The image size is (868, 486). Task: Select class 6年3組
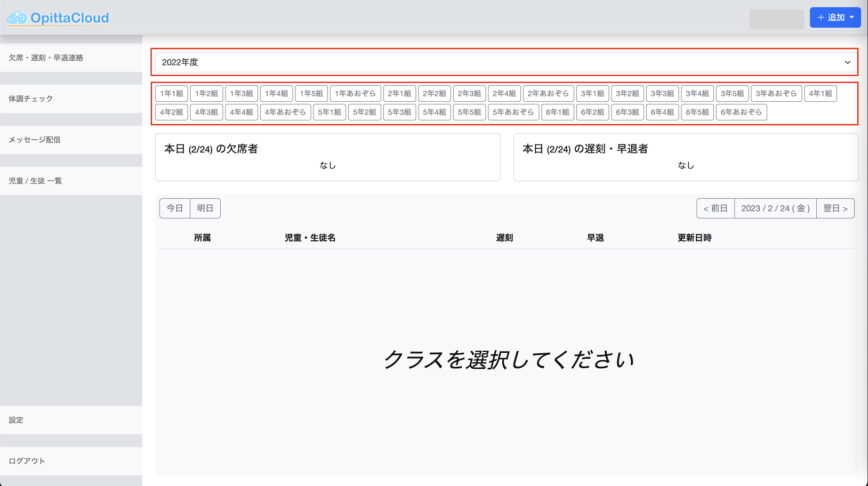[x=628, y=112]
